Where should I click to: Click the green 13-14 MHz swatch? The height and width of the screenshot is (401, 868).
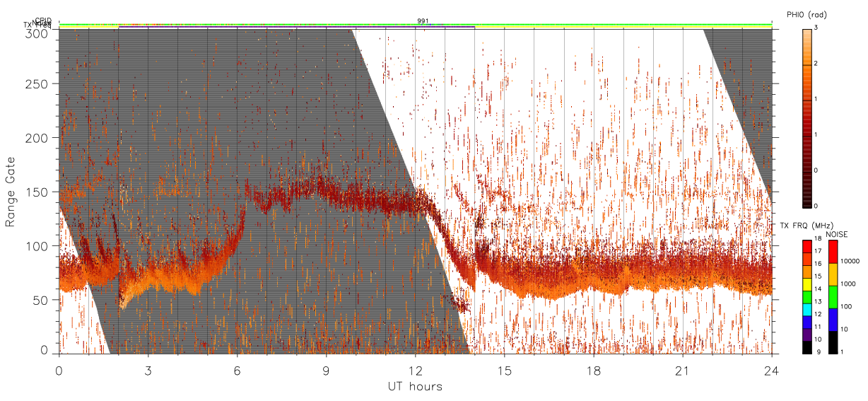[x=807, y=297]
